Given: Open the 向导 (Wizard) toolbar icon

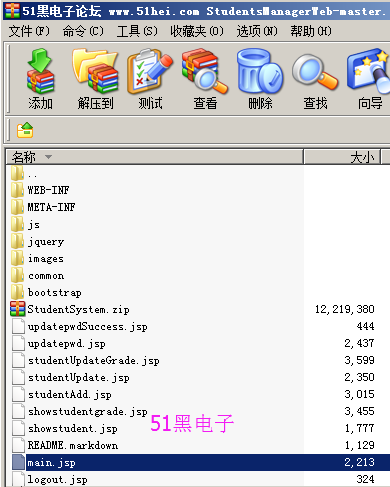Looking at the screenshot, I should 368,71.
